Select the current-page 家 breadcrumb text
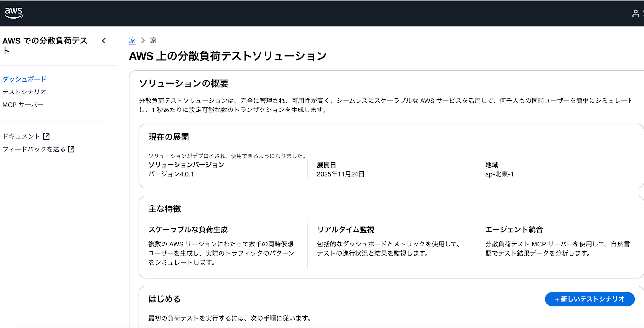644x328 pixels. 153,40
